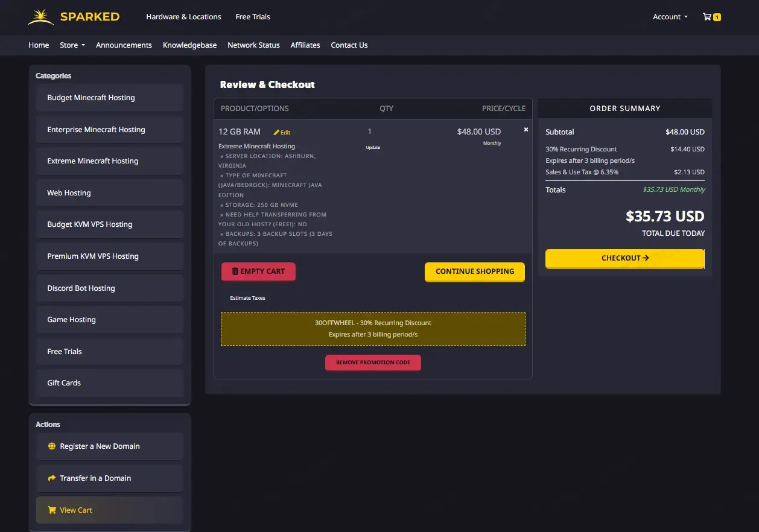Click the $35.73 USD total due amount
This screenshot has height=532, width=759.
(665, 216)
